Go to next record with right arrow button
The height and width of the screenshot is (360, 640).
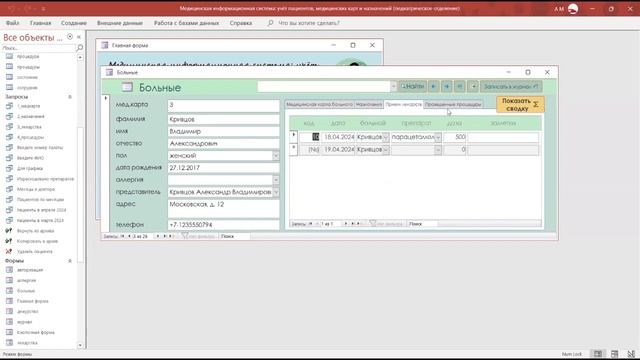(447, 86)
